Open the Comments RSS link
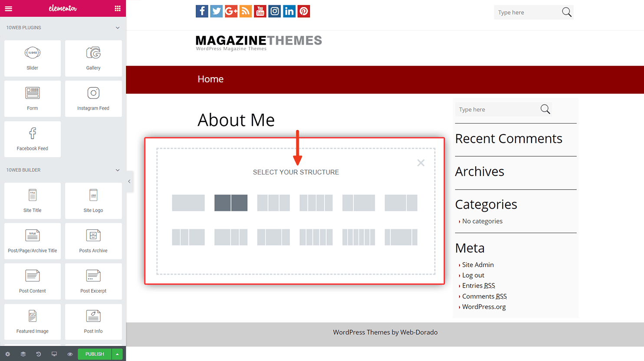 [484, 296]
